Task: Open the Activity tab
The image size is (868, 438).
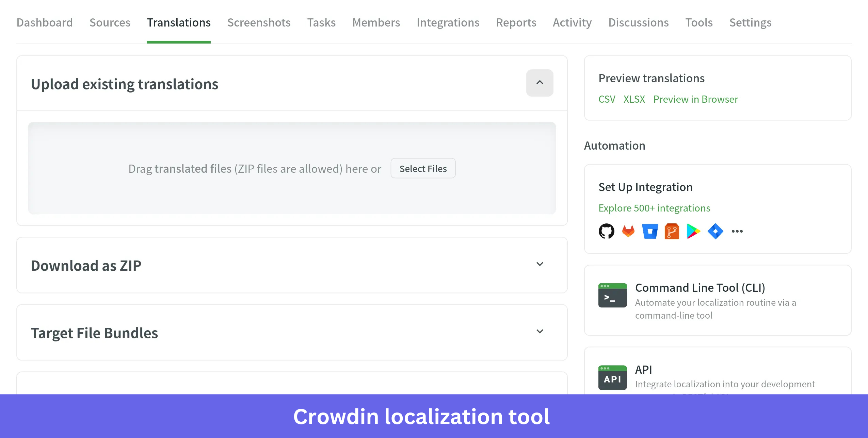Action: tap(572, 22)
